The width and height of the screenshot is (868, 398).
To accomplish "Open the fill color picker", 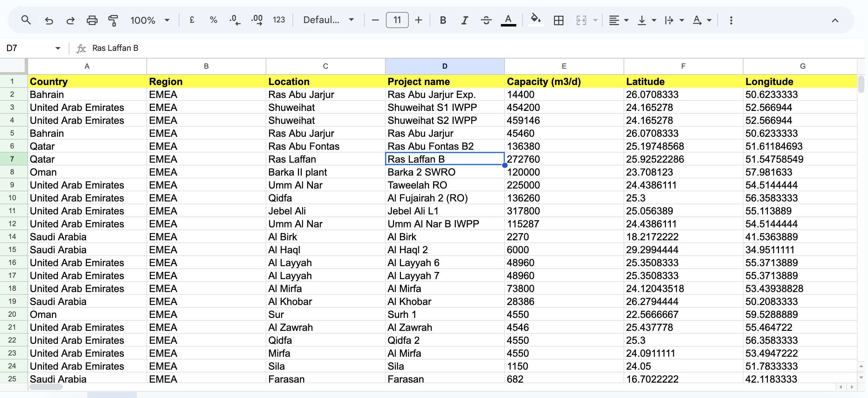I will pos(536,20).
